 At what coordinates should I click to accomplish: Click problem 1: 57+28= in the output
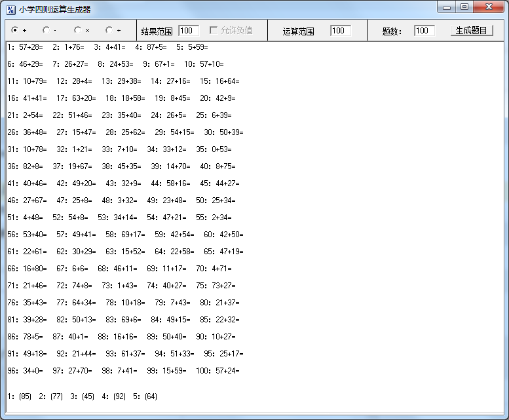pos(24,47)
